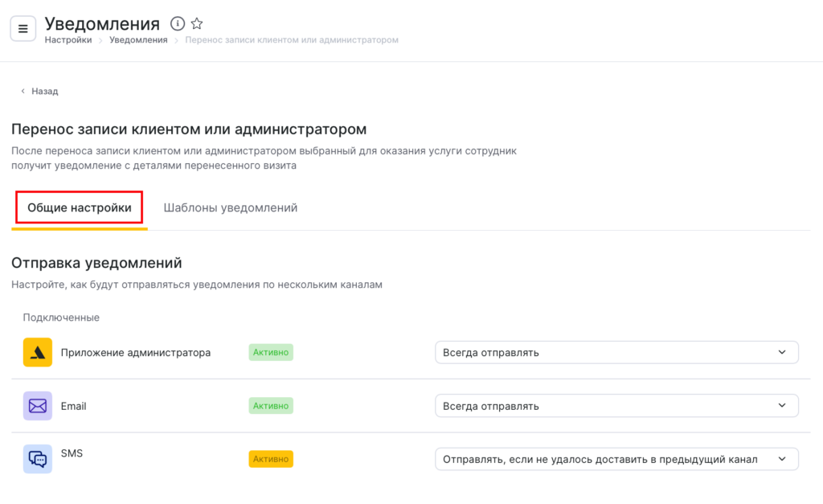The width and height of the screenshot is (823, 504).
Task: Expand the chevron in the SMS dropdown
Action: (782, 459)
